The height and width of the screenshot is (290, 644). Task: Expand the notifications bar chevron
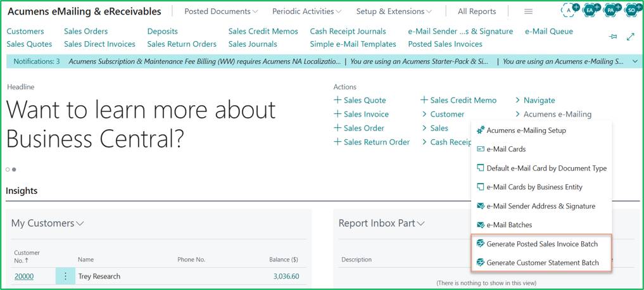coord(635,61)
